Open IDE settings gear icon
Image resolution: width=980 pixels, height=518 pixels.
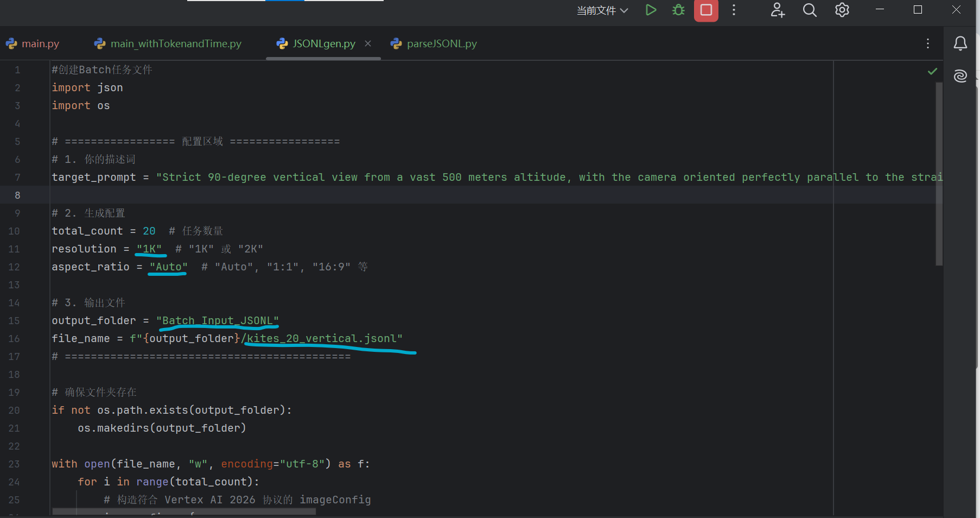click(x=842, y=10)
